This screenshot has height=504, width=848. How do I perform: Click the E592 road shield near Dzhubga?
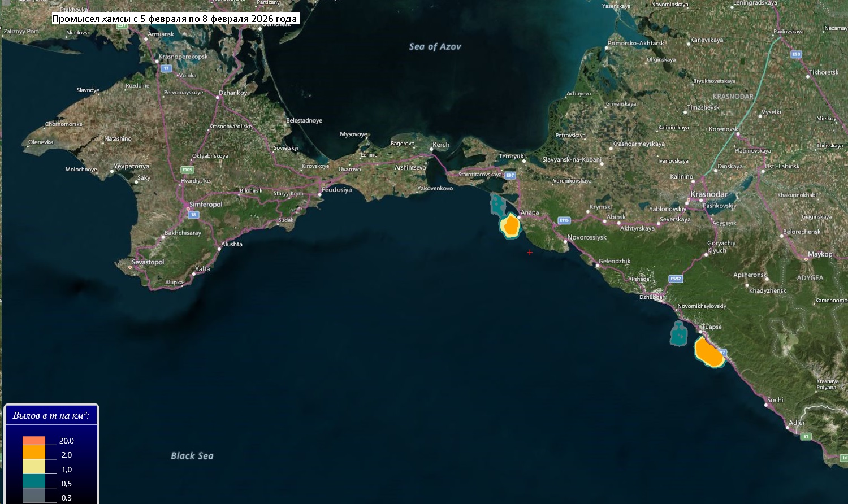(x=676, y=279)
